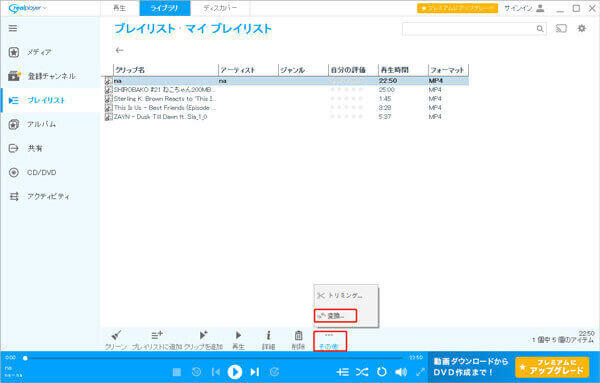This screenshot has height=383, width=600.
Task: Switch to the 再生 tab
Action: (120, 8)
